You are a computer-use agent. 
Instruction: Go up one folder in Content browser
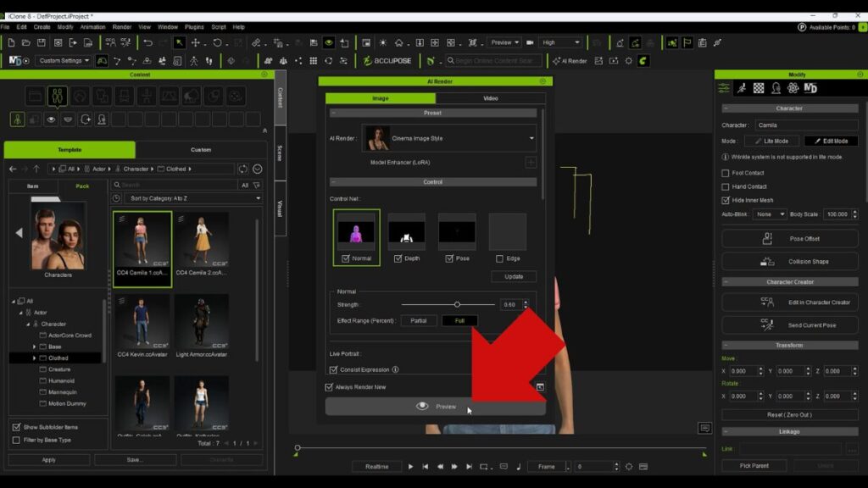(x=36, y=169)
